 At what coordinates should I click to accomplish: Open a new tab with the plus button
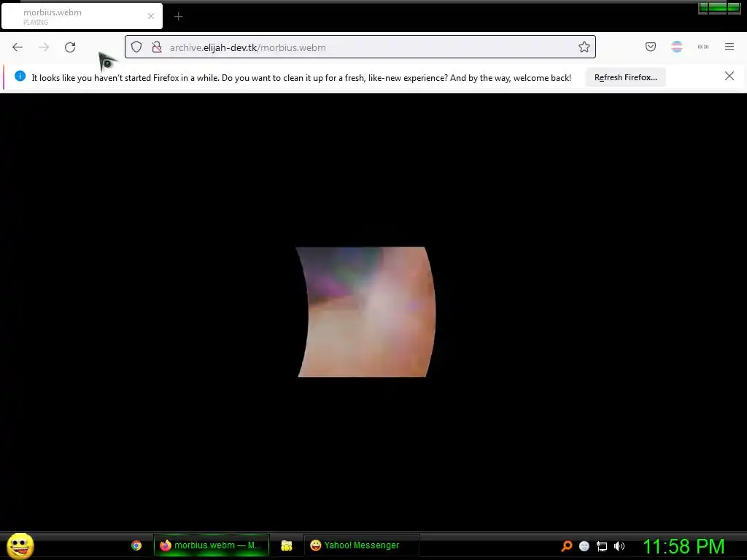[178, 17]
